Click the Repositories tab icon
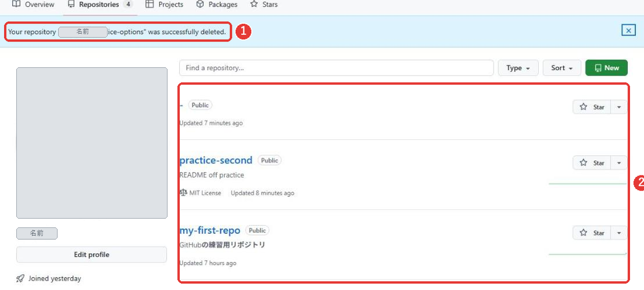The width and height of the screenshot is (644, 290). pos(71,4)
